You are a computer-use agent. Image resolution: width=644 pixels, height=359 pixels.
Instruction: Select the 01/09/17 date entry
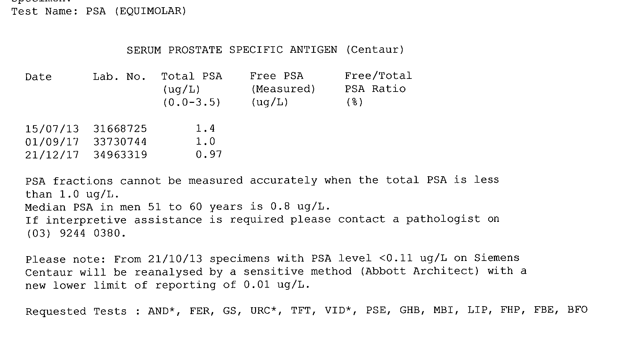52,142
